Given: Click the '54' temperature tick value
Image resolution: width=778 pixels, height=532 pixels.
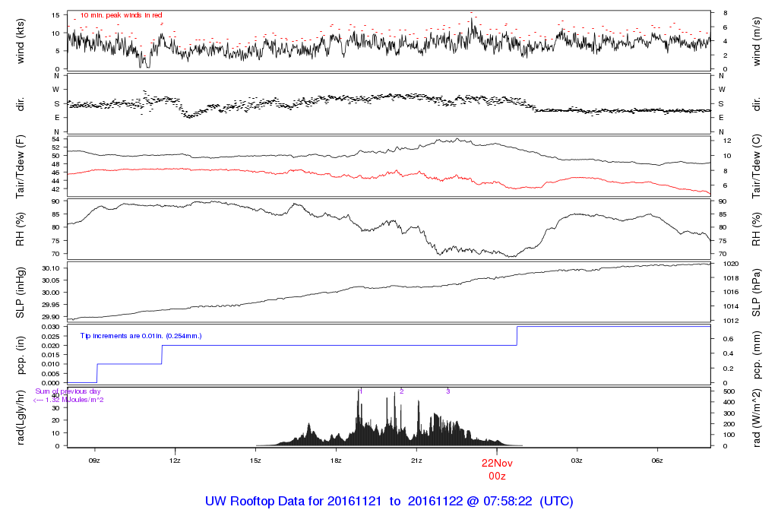Looking at the screenshot, I should (55, 139).
